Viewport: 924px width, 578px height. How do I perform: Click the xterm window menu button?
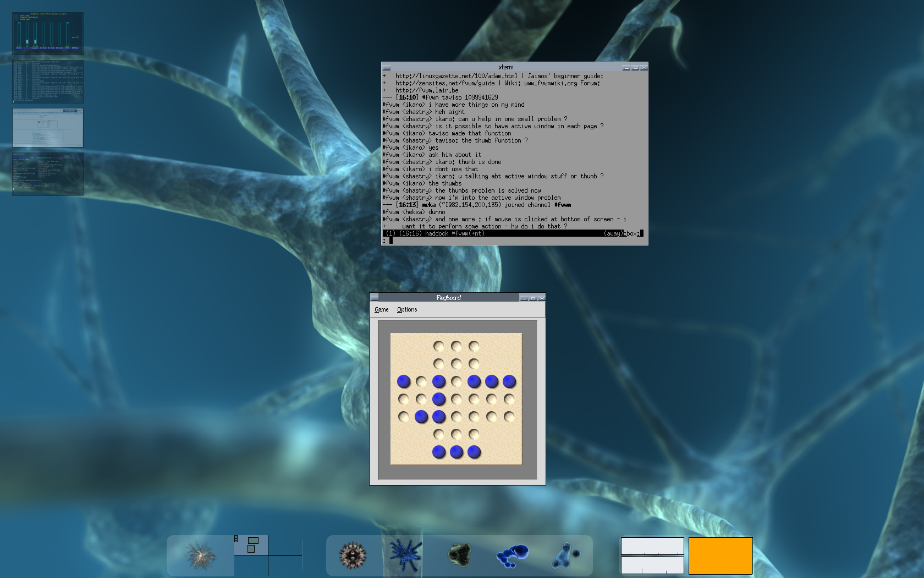pos(386,68)
